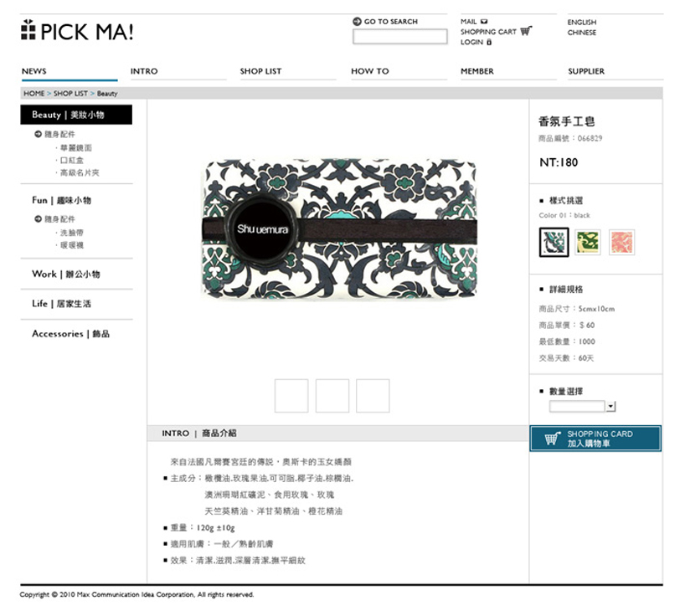The image size is (685, 616).
Task: Select the pink pattern color swatch
Action: (x=621, y=242)
